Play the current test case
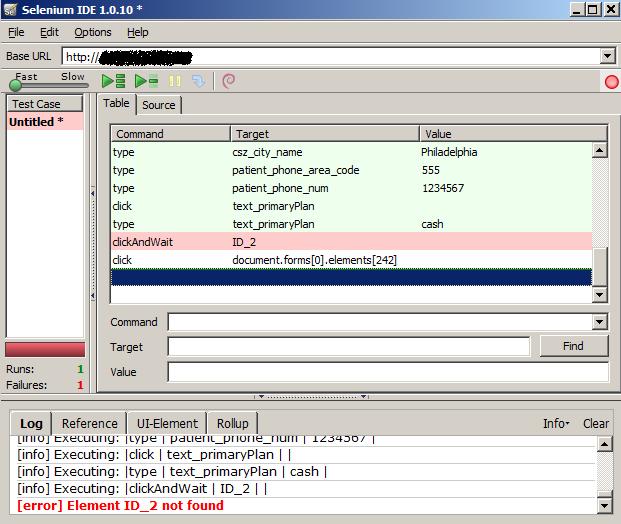 click(147, 81)
